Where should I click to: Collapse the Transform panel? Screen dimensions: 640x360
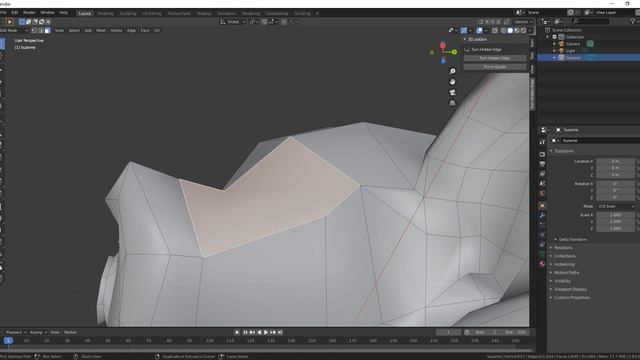pos(563,151)
